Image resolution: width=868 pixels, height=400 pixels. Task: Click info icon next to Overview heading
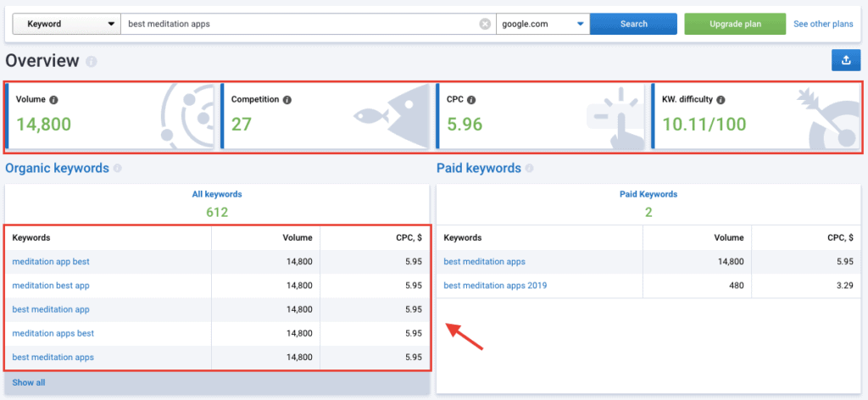[x=92, y=61]
